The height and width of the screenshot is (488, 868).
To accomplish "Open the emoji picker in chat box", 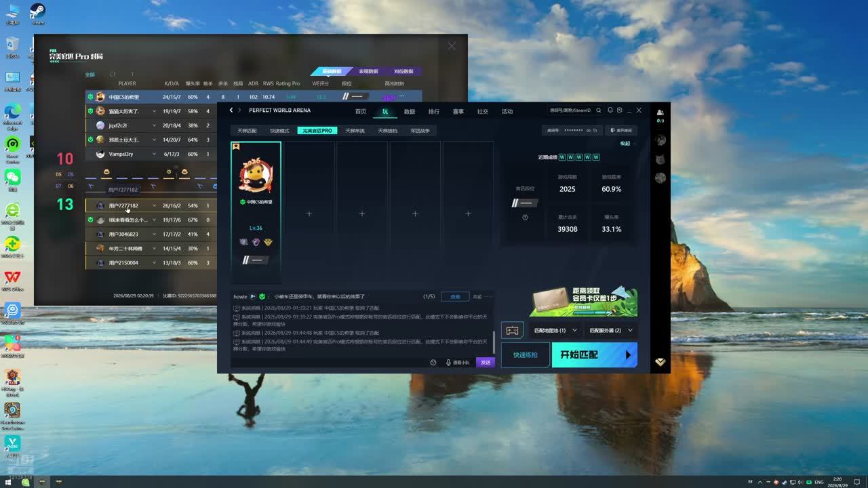I will coord(433,363).
